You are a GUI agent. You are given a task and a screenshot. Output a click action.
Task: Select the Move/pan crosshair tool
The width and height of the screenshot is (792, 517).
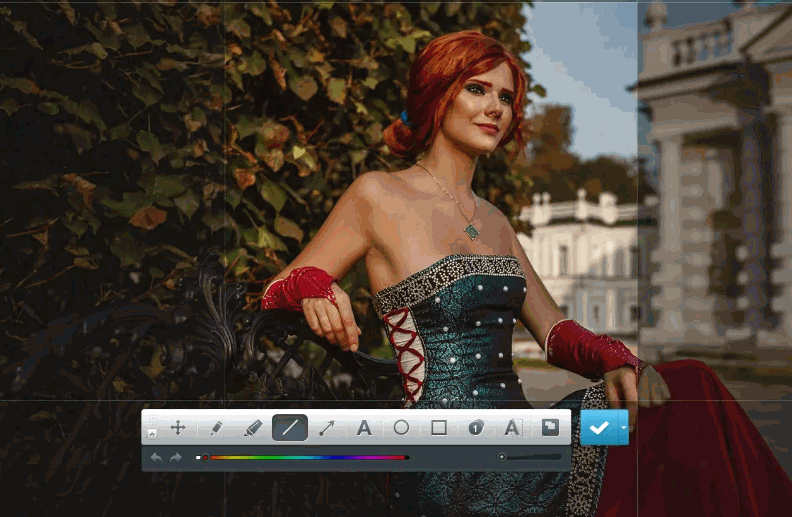pyautogui.click(x=178, y=428)
